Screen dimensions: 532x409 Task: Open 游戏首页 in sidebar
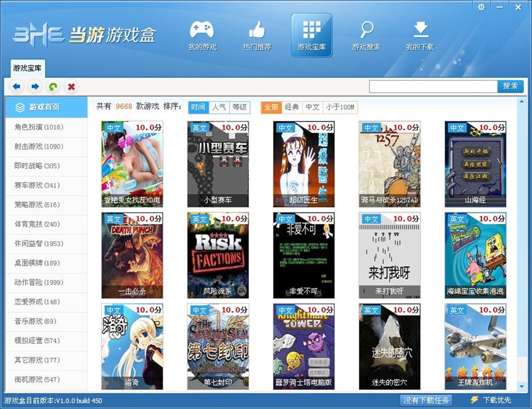click(x=46, y=107)
